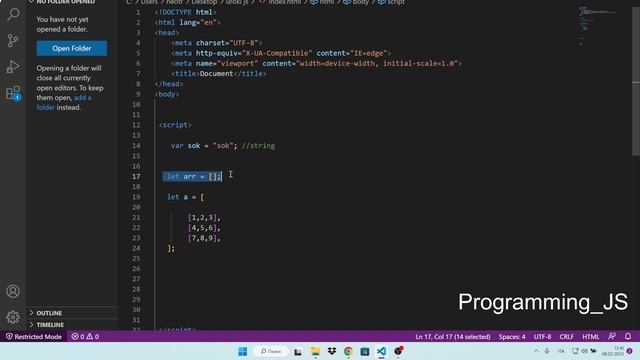Click the taskbar search box
Viewport: 640px width, 360px height.
[x=271, y=351]
